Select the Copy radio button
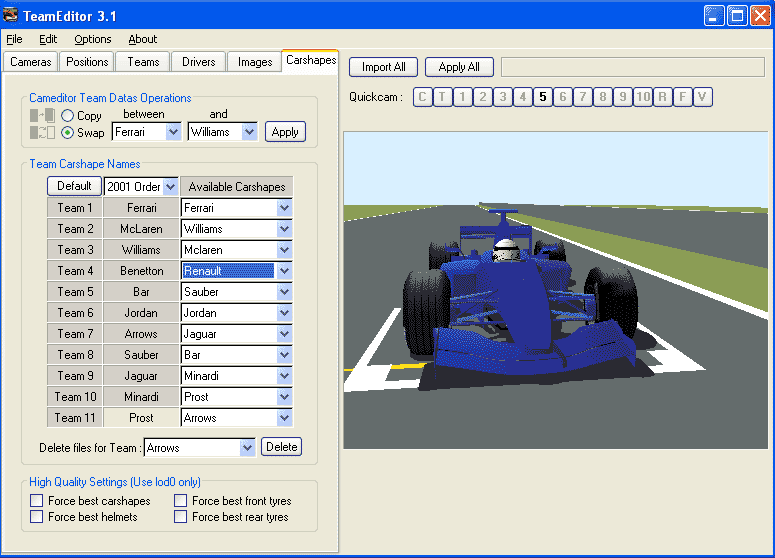The height and width of the screenshot is (558, 775). 68,116
